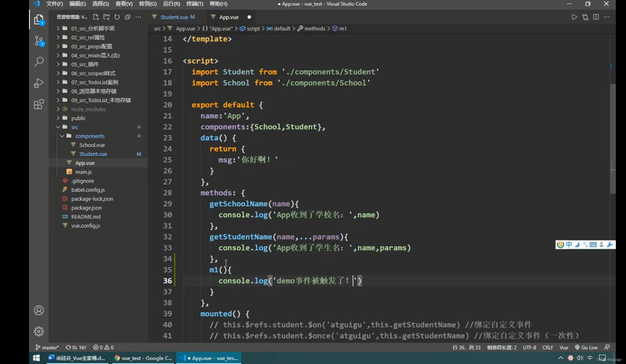Click the editor vertical scrollbar thumb
The height and width of the screenshot is (364, 626).
613,139
